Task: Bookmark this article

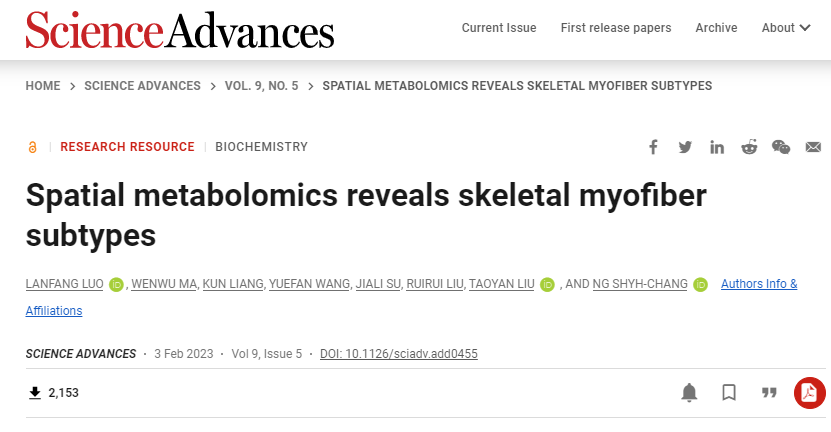Action: 729,393
